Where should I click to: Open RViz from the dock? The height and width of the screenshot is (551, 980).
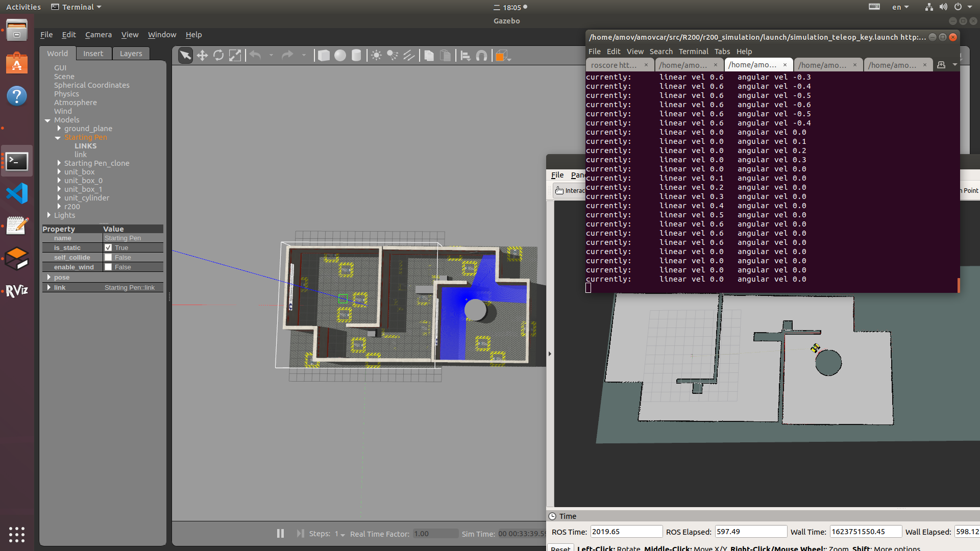[x=17, y=291]
